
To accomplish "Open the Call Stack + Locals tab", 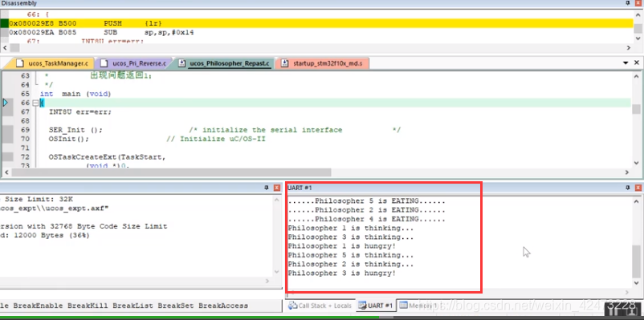I will pyautogui.click(x=320, y=306).
